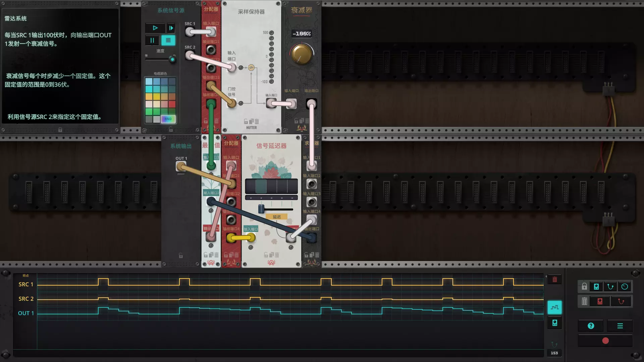Click the red delete-module icon
Viewport: 644px width, 362px height.
(x=600, y=301)
